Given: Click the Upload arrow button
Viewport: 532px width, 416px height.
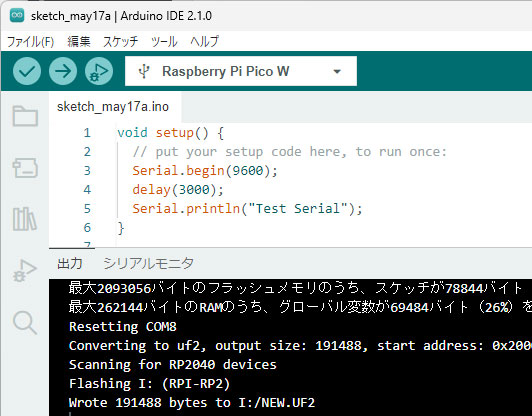Looking at the screenshot, I should tap(63, 71).
